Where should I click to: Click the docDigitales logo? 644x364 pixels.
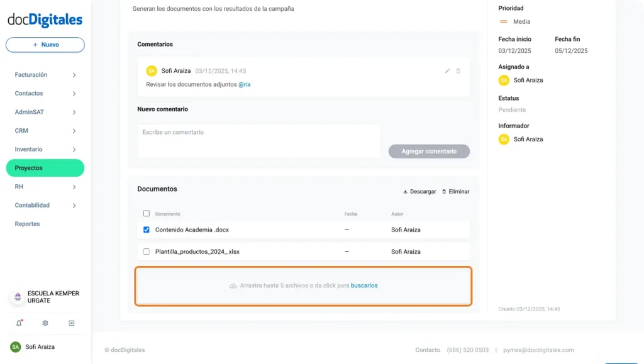tap(45, 20)
